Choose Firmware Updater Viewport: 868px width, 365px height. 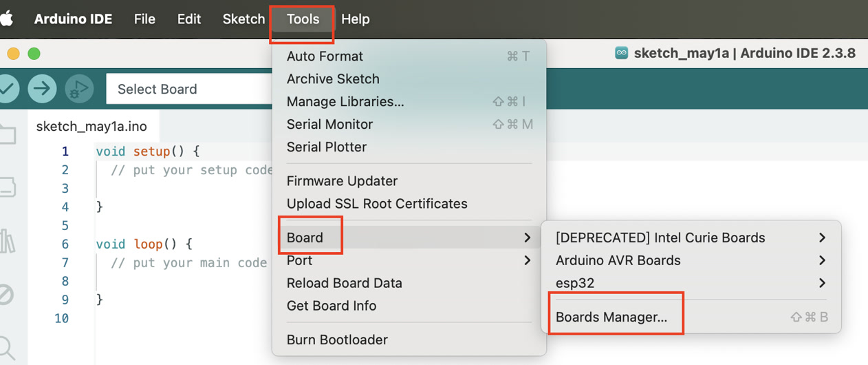point(409,181)
